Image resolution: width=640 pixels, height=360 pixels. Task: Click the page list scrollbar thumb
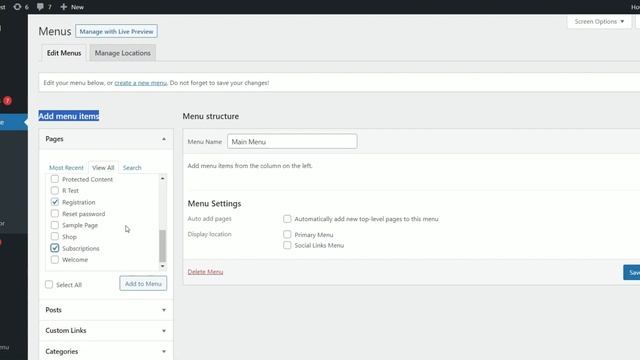point(162,246)
